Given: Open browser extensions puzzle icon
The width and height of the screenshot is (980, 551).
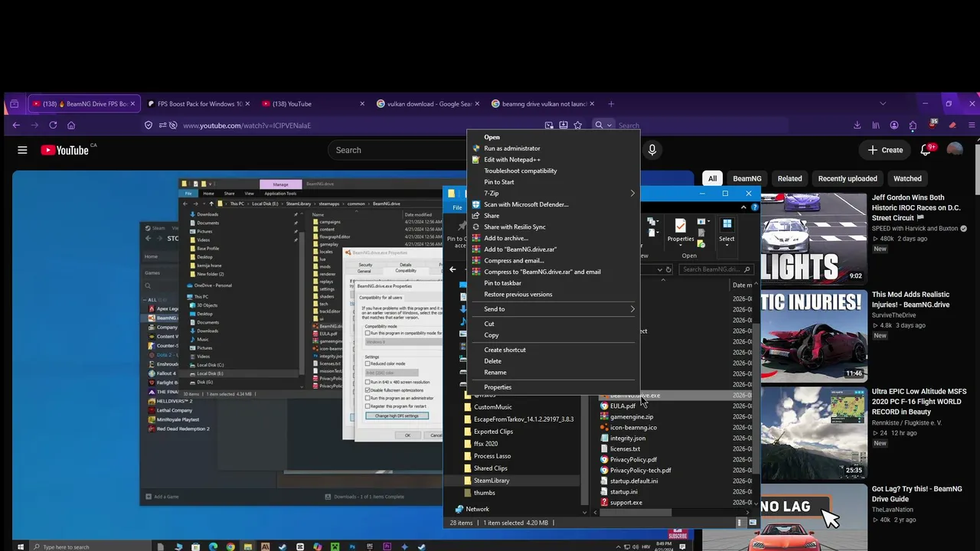Looking at the screenshot, I should (913, 126).
